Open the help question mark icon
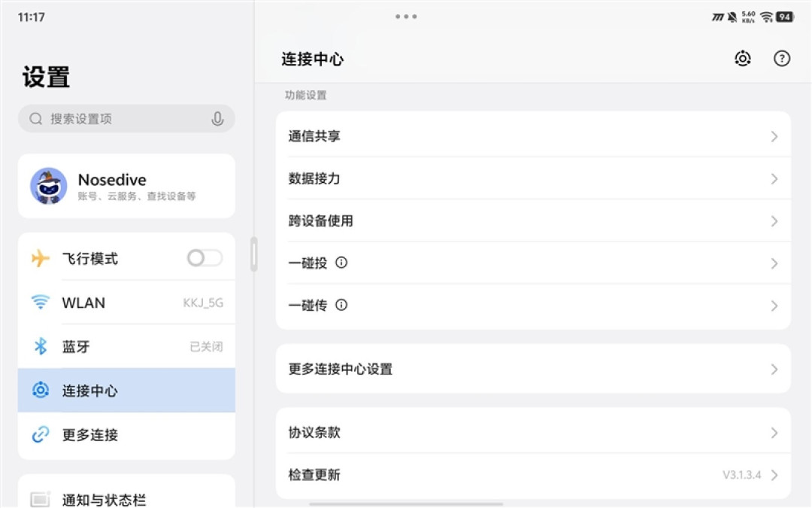Screen dimensions: 812x508 782,59
